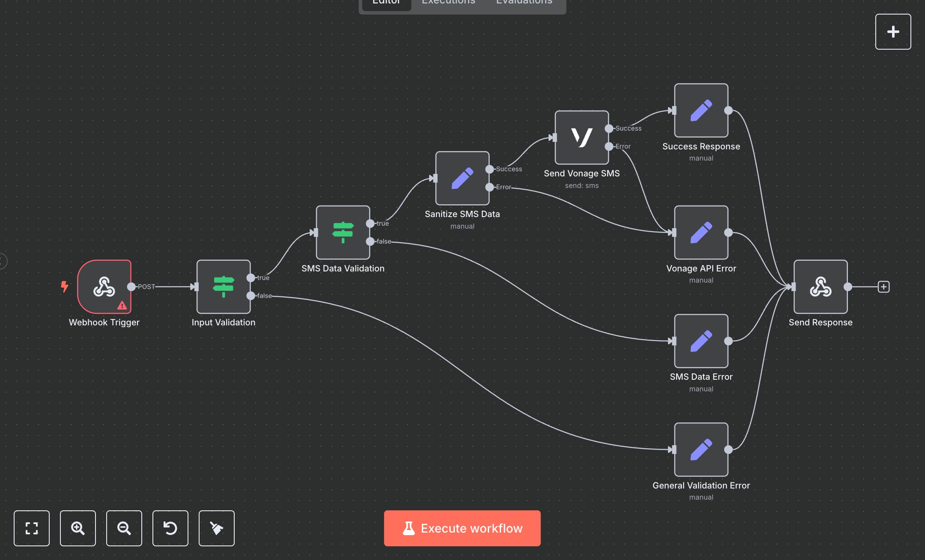Select the Vonage API Error node
The width and height of the screenshot is (925, 560).
(701, 232)
